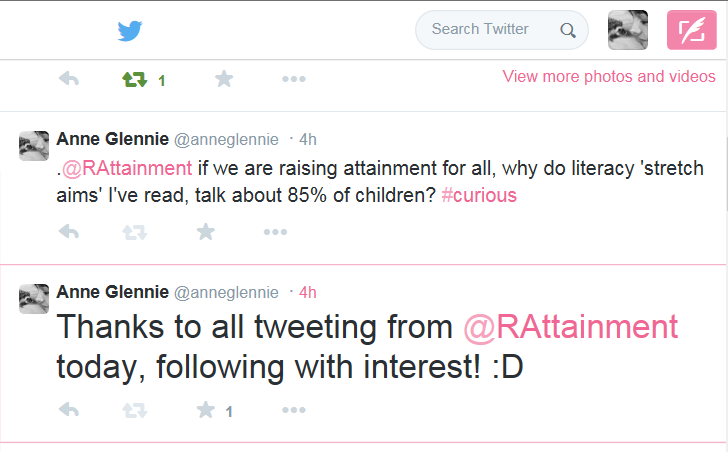Reply to the 'raising attainment' tweet

[x=69, y=232]
